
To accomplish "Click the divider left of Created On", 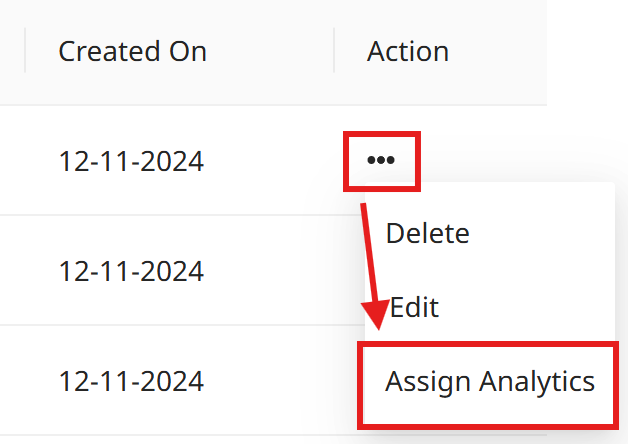I will click(x=25, y=51).
